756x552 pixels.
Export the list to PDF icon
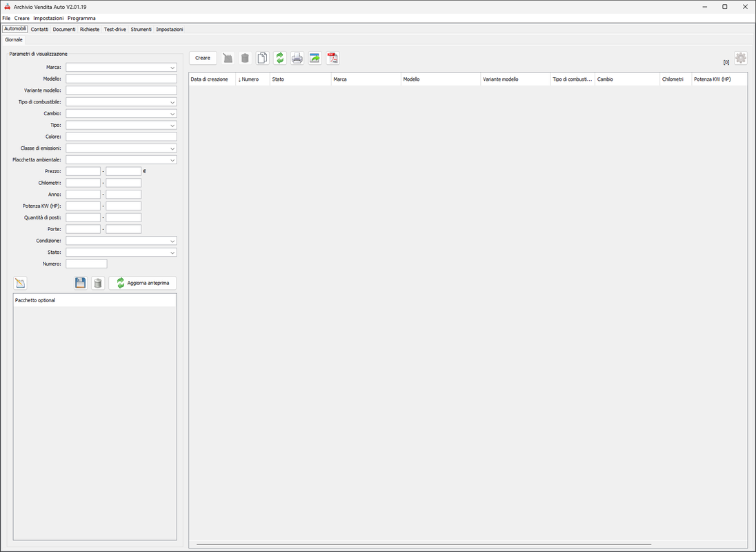[x=332, y=59]
